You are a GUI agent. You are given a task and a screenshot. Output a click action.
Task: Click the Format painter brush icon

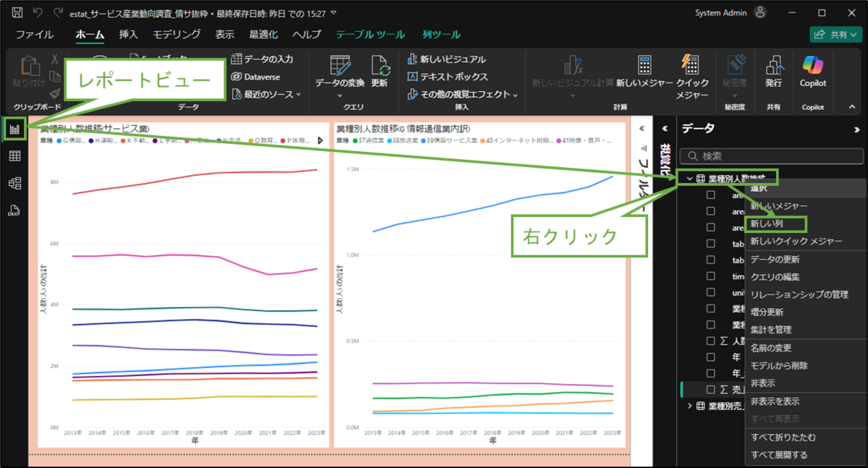[x=55, y=93]
